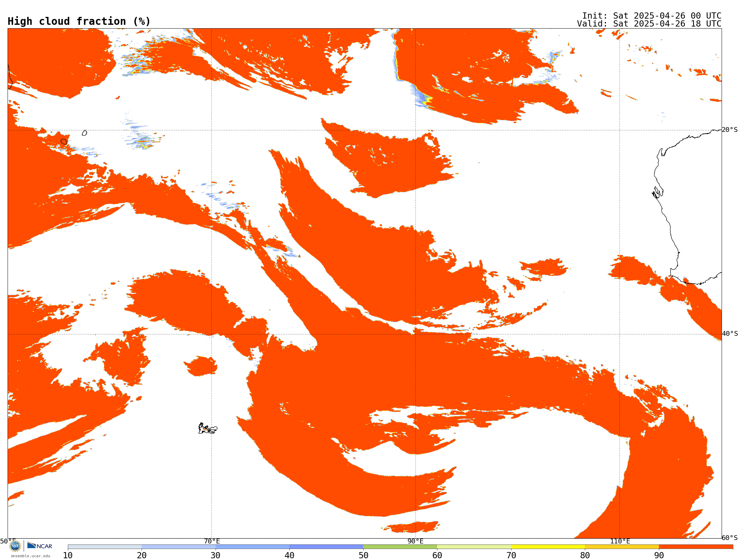Click the 40°S latitude label

[730, 333]
